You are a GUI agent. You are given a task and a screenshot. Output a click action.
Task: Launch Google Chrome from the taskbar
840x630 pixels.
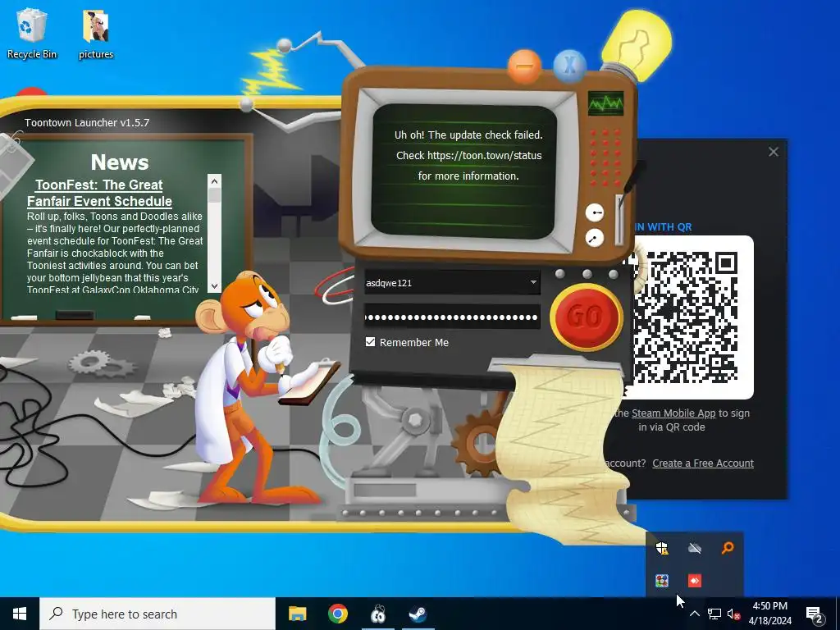click(x=338, y=614)
